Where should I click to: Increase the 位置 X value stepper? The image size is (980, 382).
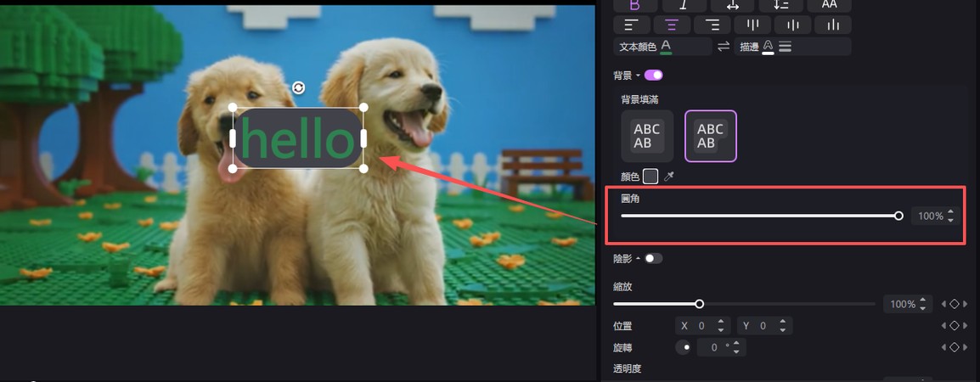pyautogui.click(x=721, y=322)
